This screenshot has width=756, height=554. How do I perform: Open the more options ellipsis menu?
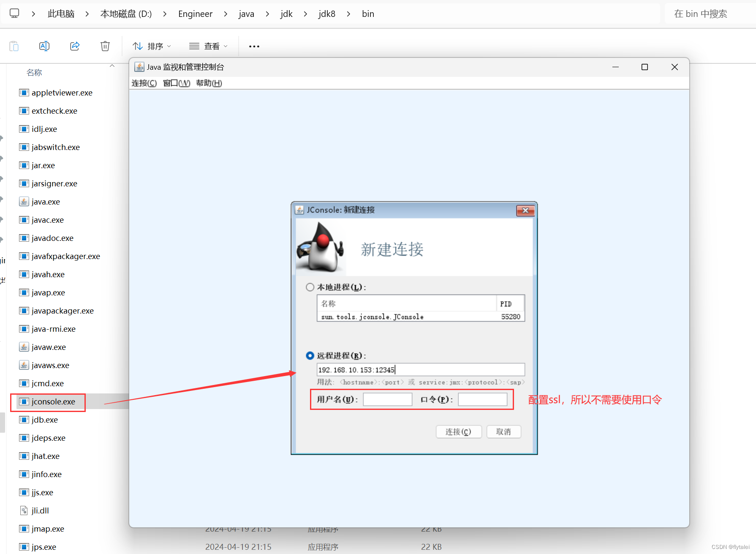coord(254,46)
